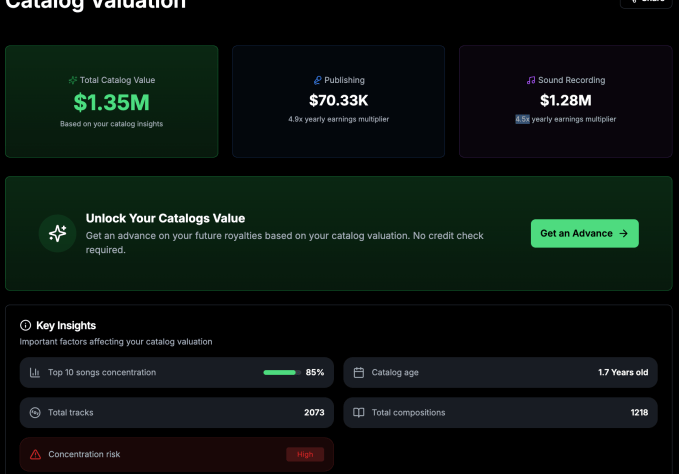The width and height of the screenshot is (679, 474).
Task: Click the High risk badge
Action: (x=305, y=454)
